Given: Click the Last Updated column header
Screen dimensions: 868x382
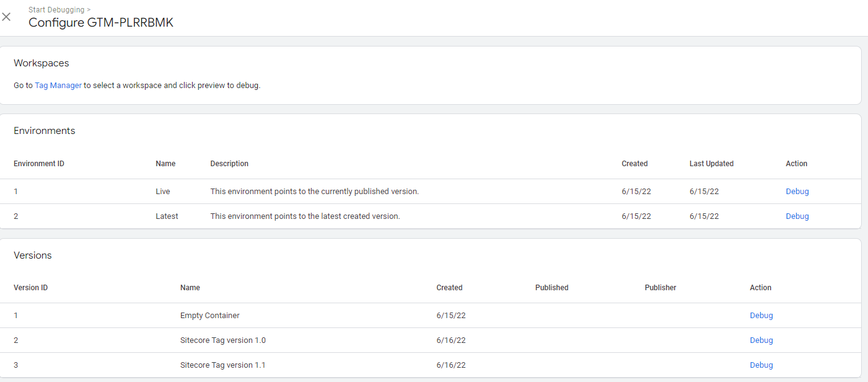Looking at the screenshot, I should [711, 164].
